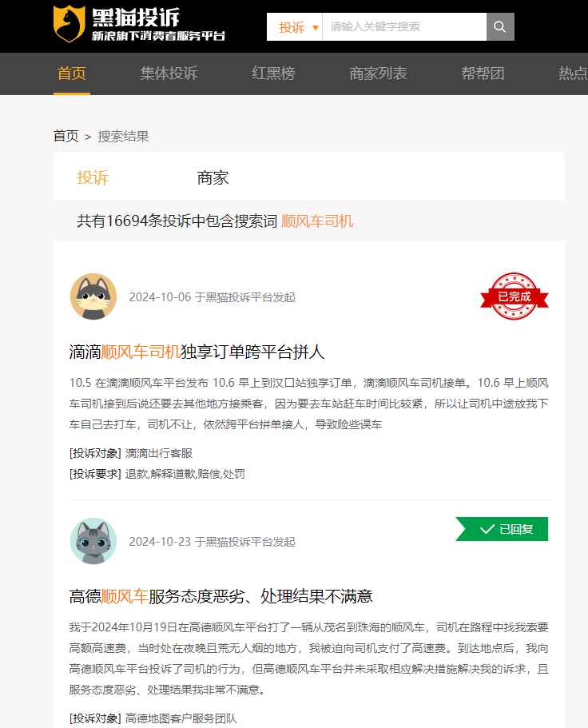The width and height of the screenshot is (588, 728).
Task: Click the magnifier search button
Action: pyautogui.click(x=500, y=26)
